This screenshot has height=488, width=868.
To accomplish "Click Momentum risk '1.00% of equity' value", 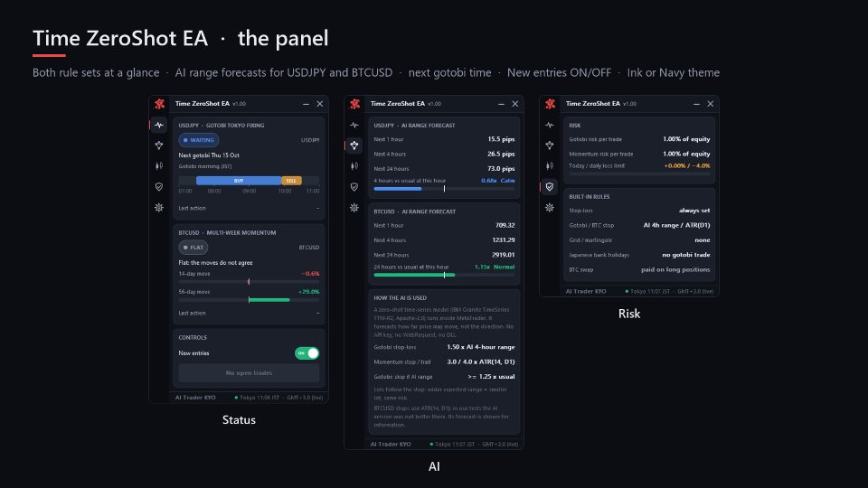I will point(686,154).
